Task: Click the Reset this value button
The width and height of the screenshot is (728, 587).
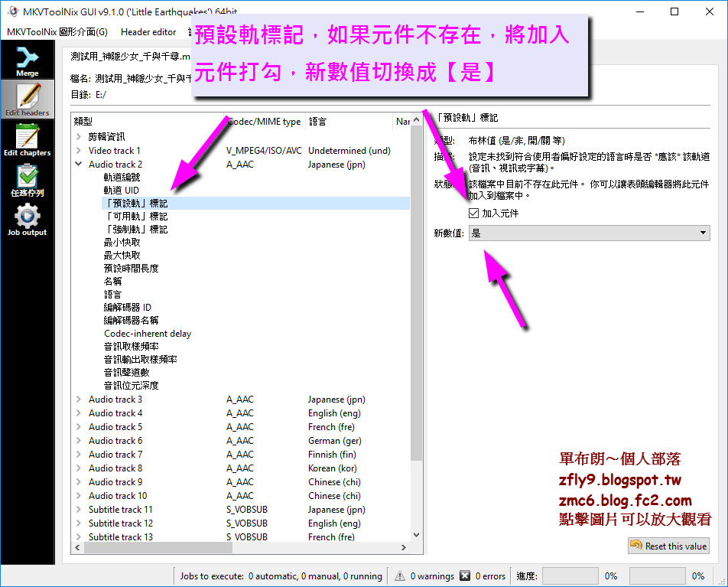Action: [669, 546]
